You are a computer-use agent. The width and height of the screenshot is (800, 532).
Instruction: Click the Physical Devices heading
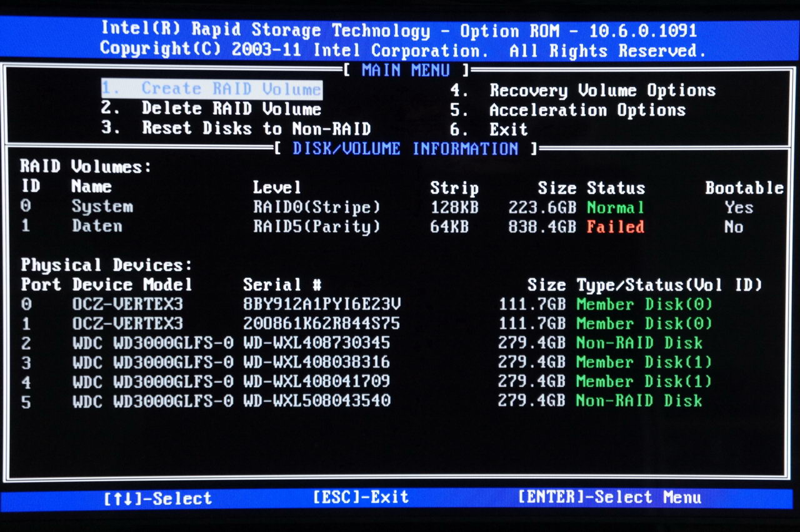click(107, 265)
